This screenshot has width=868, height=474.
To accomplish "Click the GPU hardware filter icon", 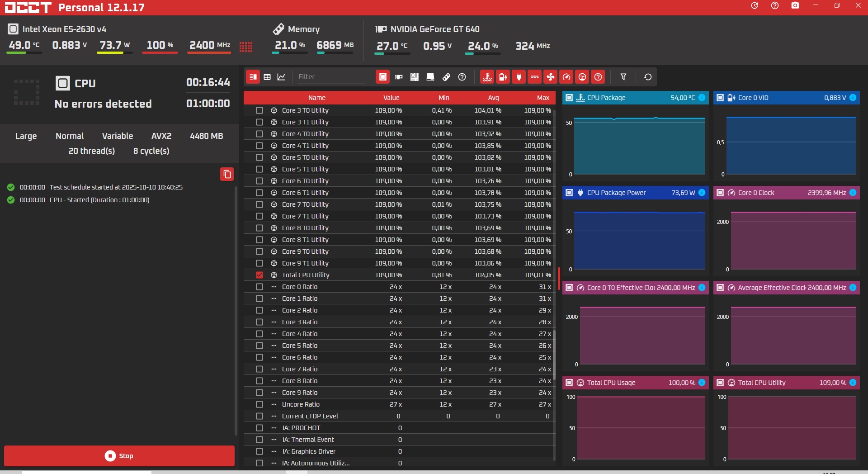I will pos(399,77).
